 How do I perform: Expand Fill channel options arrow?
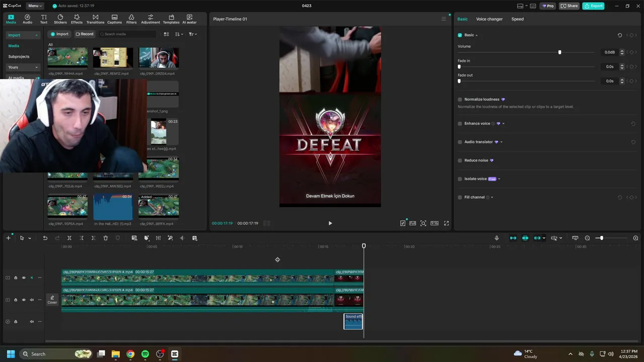(492, 197)
